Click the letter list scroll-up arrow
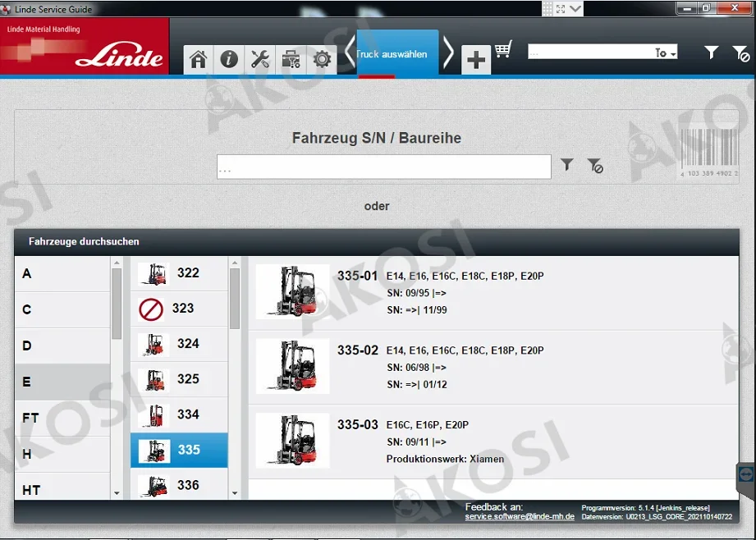 (x=117, y=263)
